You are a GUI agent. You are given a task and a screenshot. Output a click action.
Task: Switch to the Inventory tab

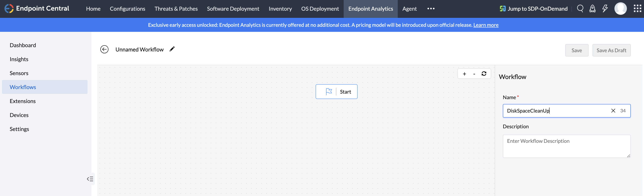pyautogui.click(x=280, y=9)
